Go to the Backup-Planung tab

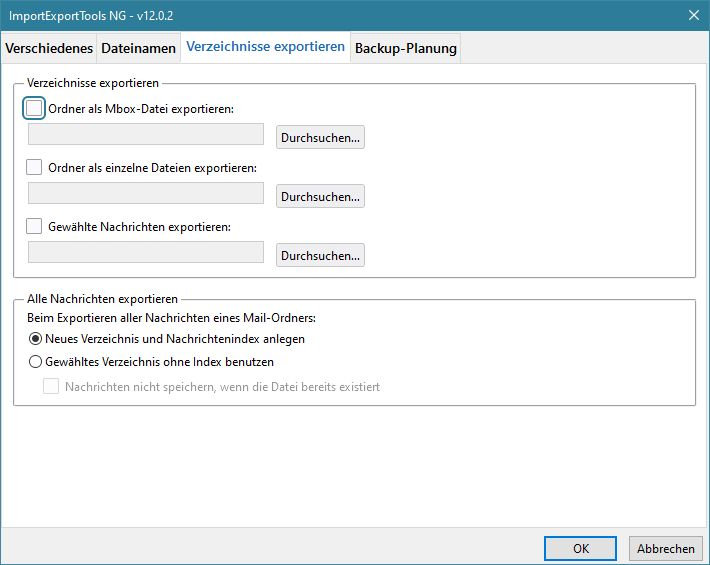(x=406, y=48)
